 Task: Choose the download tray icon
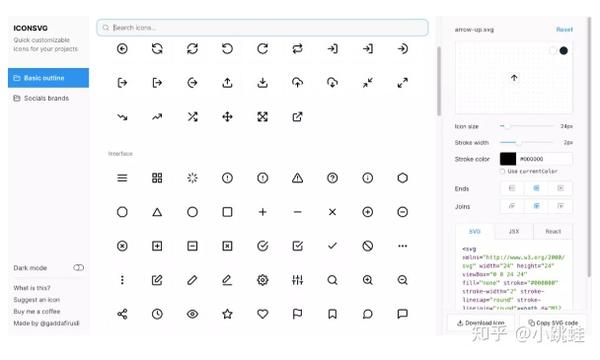tap(262, 83)
